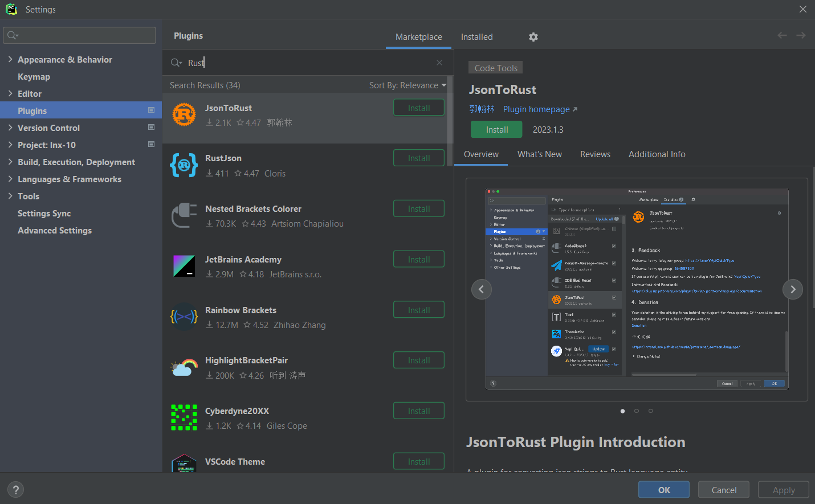
Task: Install the JetBrains Academy plugin
Action: point(419,259)
